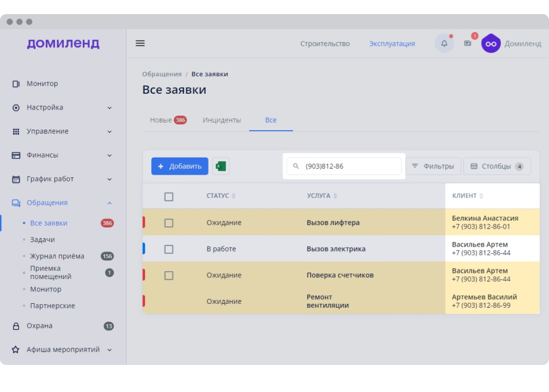The height and width of the screenshot is (392, 549).
Task: Open the notifications bell
Action: (x=444, y=43)
